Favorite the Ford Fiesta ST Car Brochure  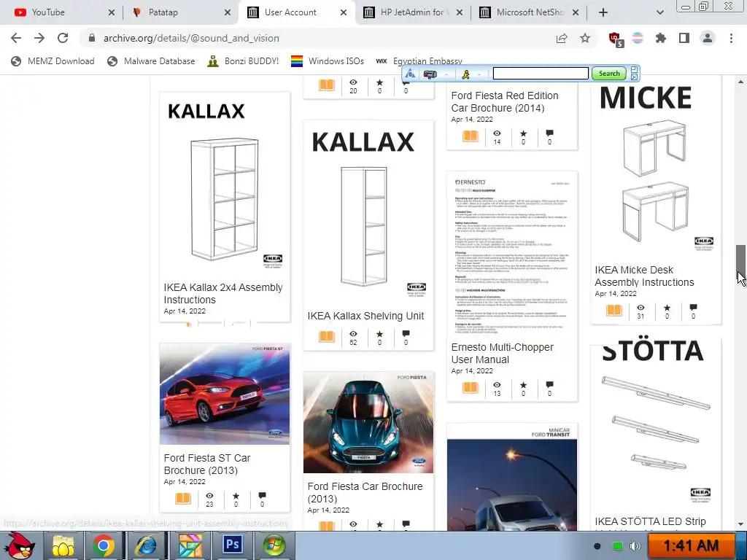point(236,496)
